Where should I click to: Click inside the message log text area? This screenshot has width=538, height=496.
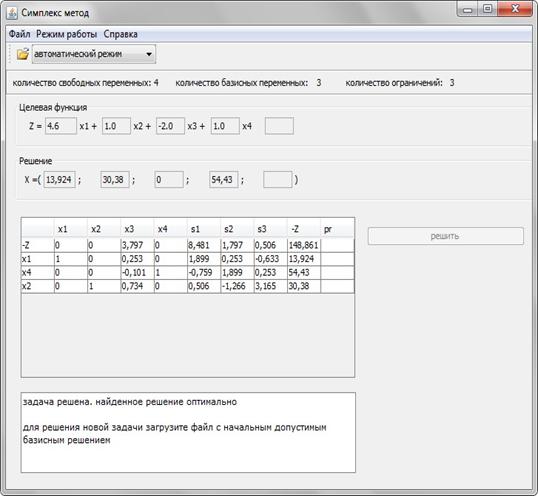(x=188, y=433)
